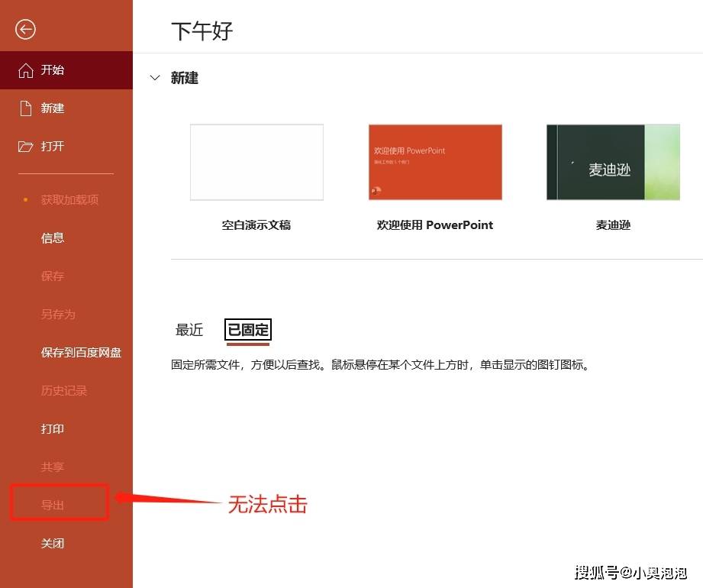Pick the 麦迪逊 theme thumbnail
703x588 pixels.
coord(614,163)
